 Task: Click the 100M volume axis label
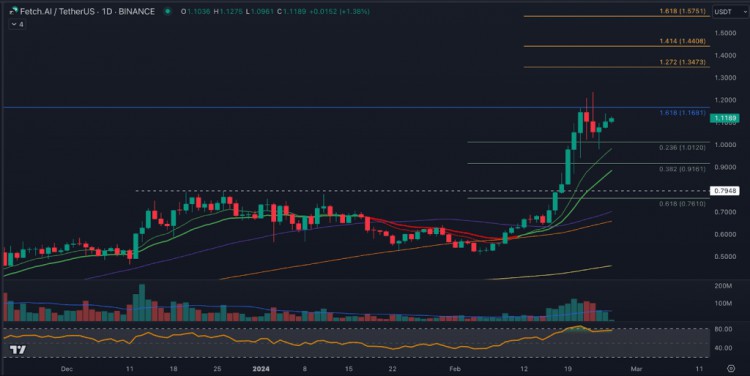tap(723, 303)
